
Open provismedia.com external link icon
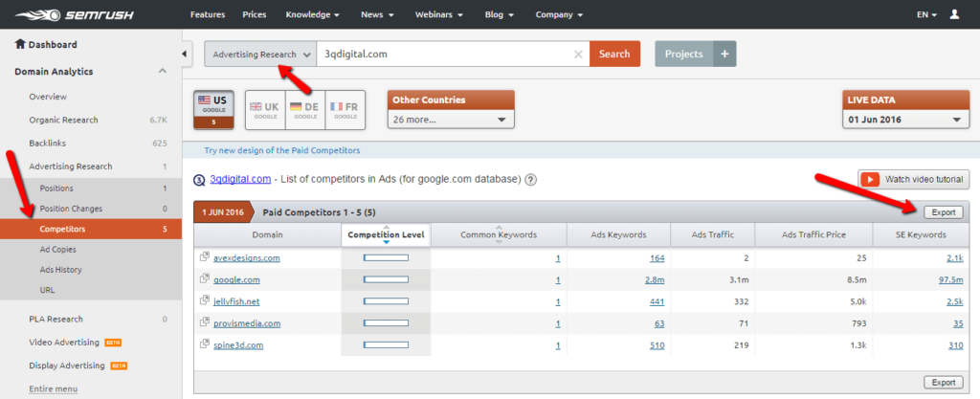pyautogui.click(x=204, y=322)
